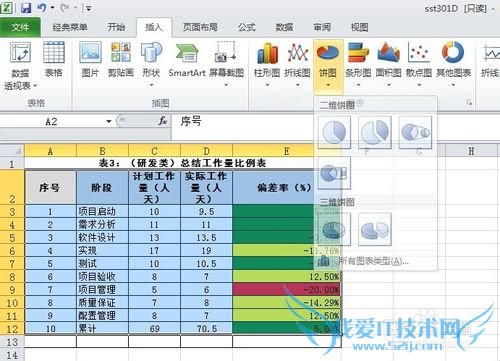Click the Save icon in quick access toolbar
Image resolution: width=500 pixels, height=361 pixels.
(x=26, y=7)
